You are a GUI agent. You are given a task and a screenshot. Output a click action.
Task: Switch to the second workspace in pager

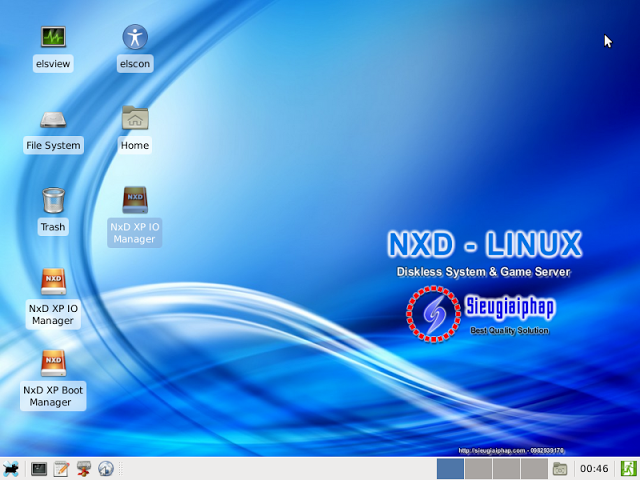478,469
